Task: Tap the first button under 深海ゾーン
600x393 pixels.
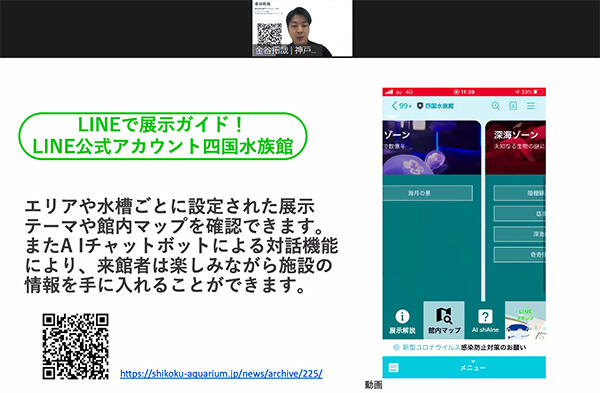Action: click(x=520, y=193)
